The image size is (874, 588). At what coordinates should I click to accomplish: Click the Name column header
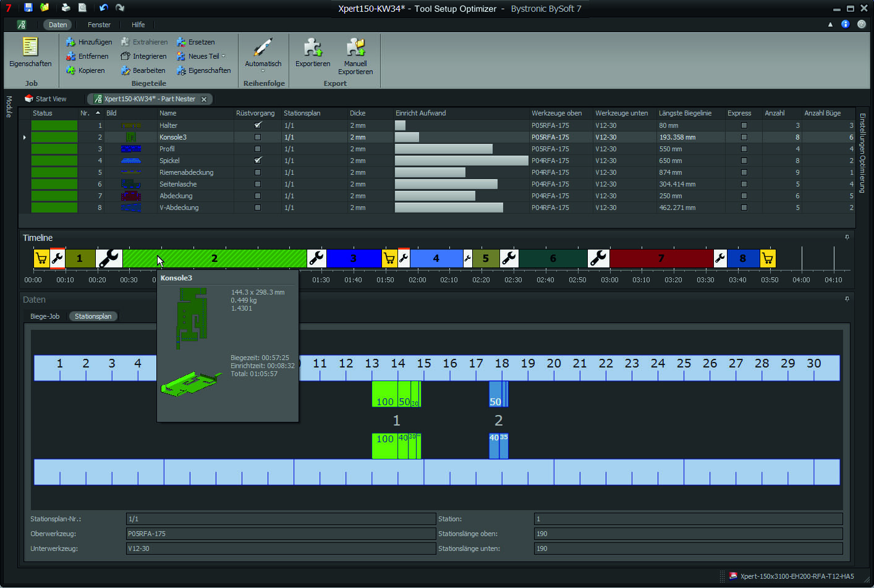(x=168, y=113)
